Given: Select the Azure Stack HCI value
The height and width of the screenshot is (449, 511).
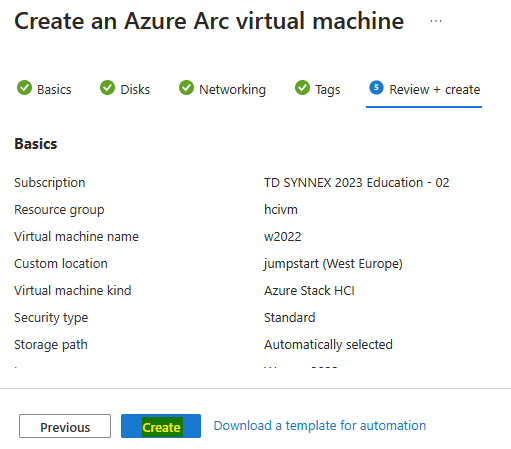Looking at the screenshot, I should coord(309,291).
